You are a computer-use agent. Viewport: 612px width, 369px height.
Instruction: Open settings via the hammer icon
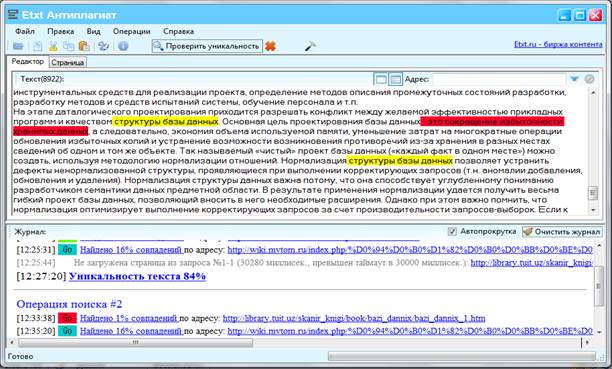click(310, 46)
